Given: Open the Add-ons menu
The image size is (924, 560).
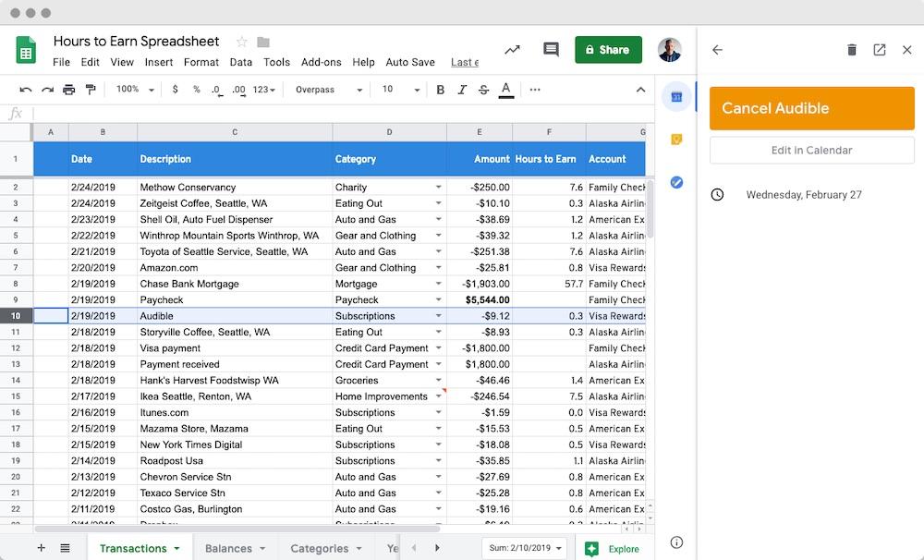Looking at the screenshot, I should (322, 62).
